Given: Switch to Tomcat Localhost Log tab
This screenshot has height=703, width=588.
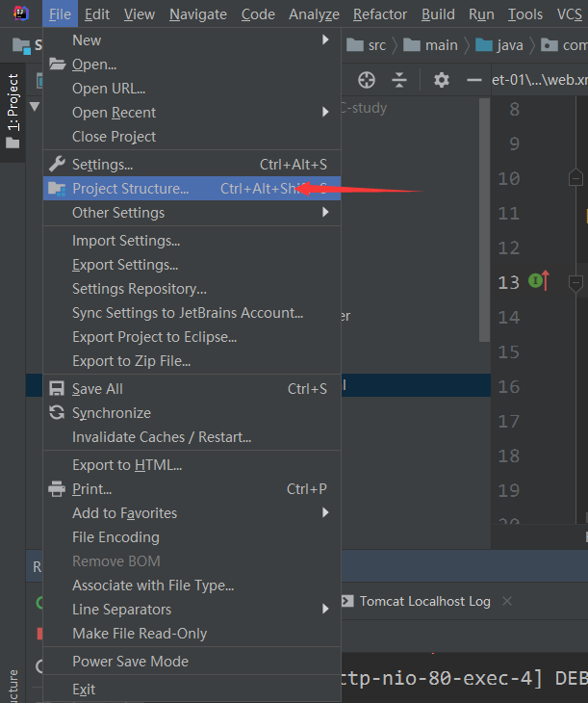Looking at the screenshot, I should click(424, 601).
